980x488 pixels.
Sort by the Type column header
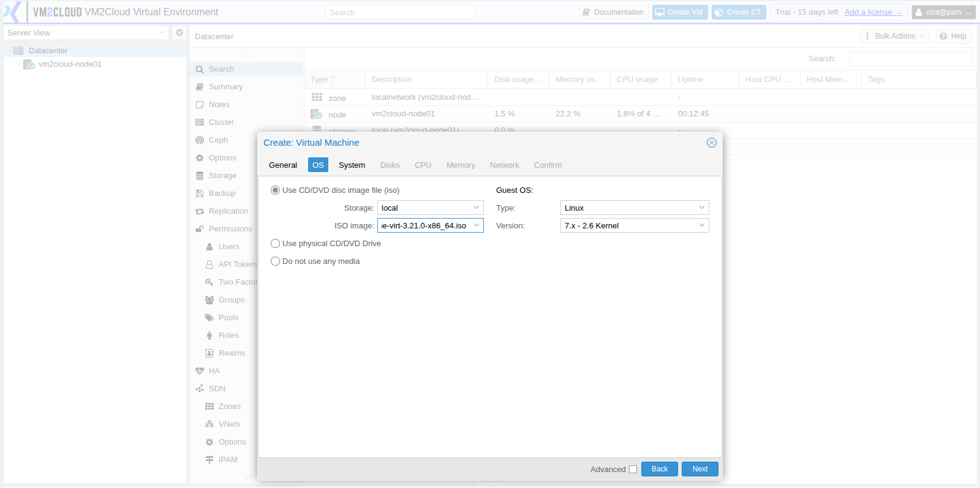pyautogui.click(x=334, y=80)
